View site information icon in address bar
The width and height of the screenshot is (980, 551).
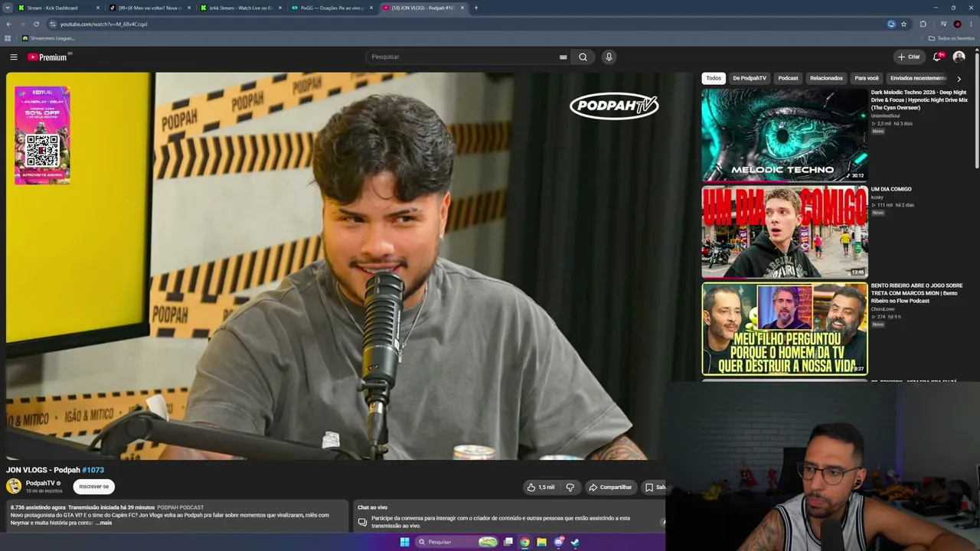click(x=53, y=24)
